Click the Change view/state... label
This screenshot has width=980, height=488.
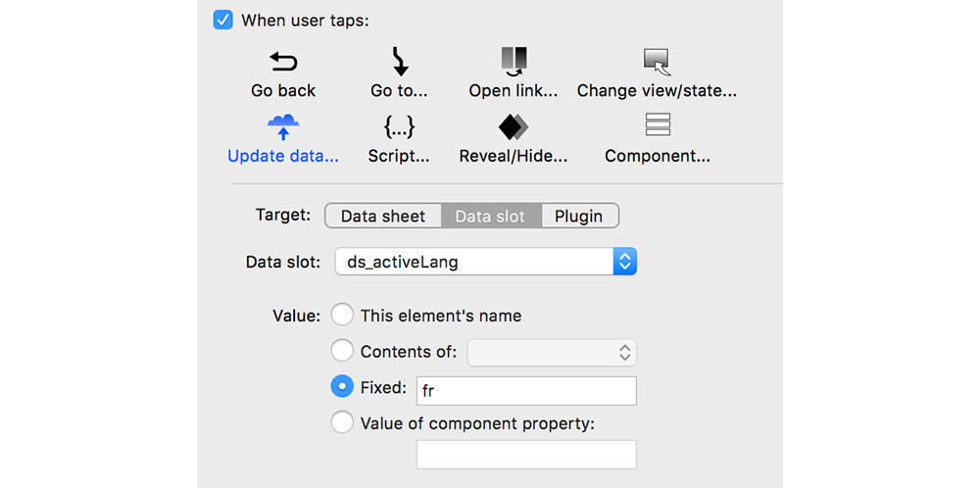pos(657,90)
